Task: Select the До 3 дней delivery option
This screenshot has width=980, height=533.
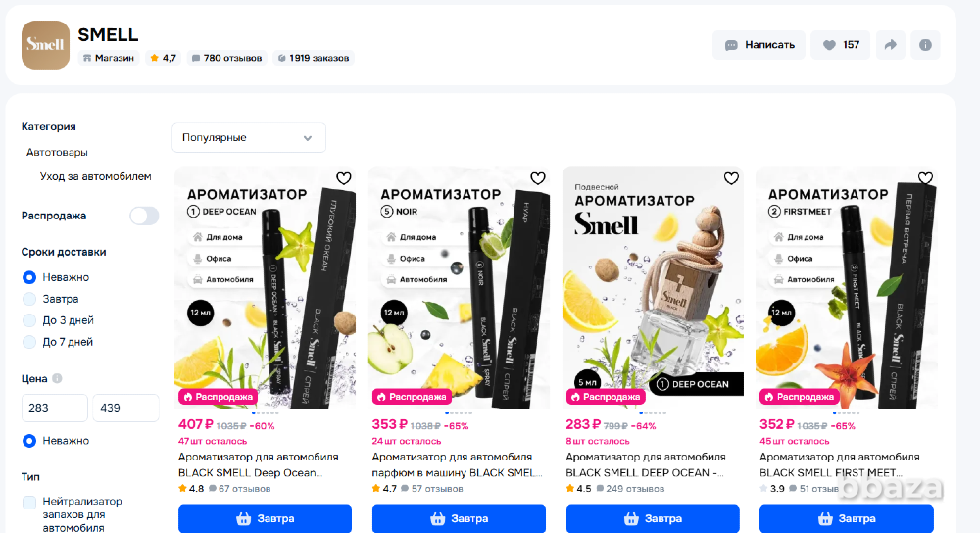Action: (x=29, y=320)
